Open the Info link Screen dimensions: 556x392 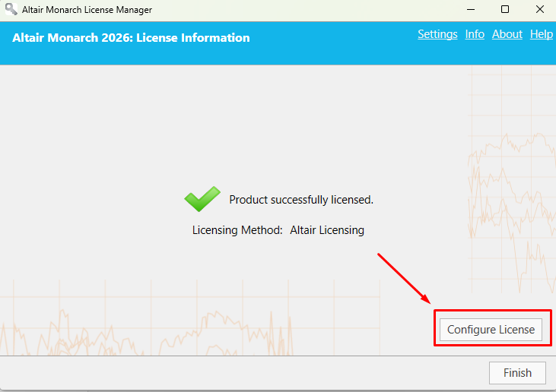475,34
